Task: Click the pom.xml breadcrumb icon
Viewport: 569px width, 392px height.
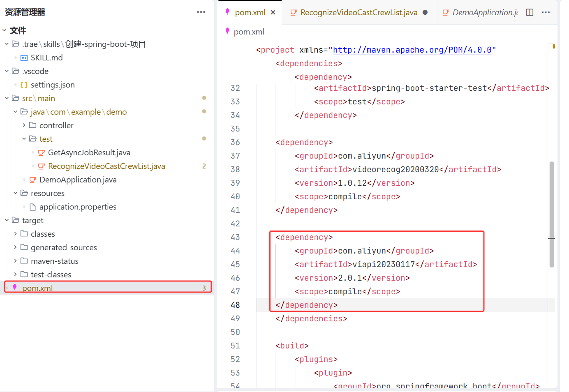Action: (227, 31)
